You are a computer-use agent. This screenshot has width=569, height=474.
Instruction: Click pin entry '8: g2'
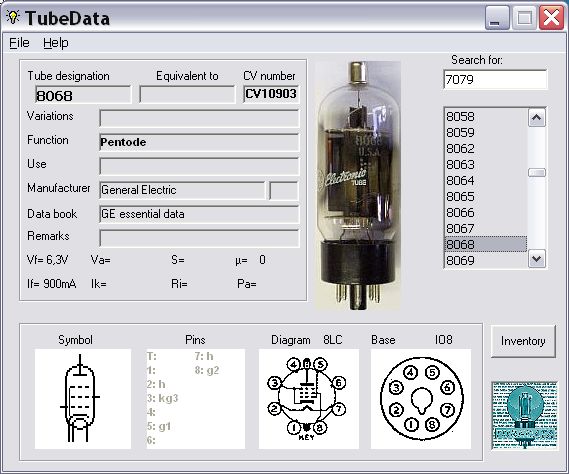[x=207, y=370]
